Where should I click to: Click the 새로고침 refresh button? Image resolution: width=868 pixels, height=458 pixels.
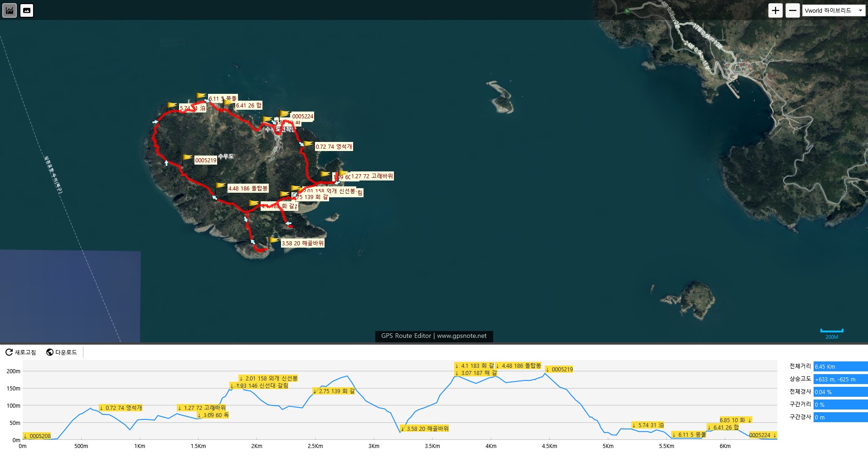[x=21, y=352]
